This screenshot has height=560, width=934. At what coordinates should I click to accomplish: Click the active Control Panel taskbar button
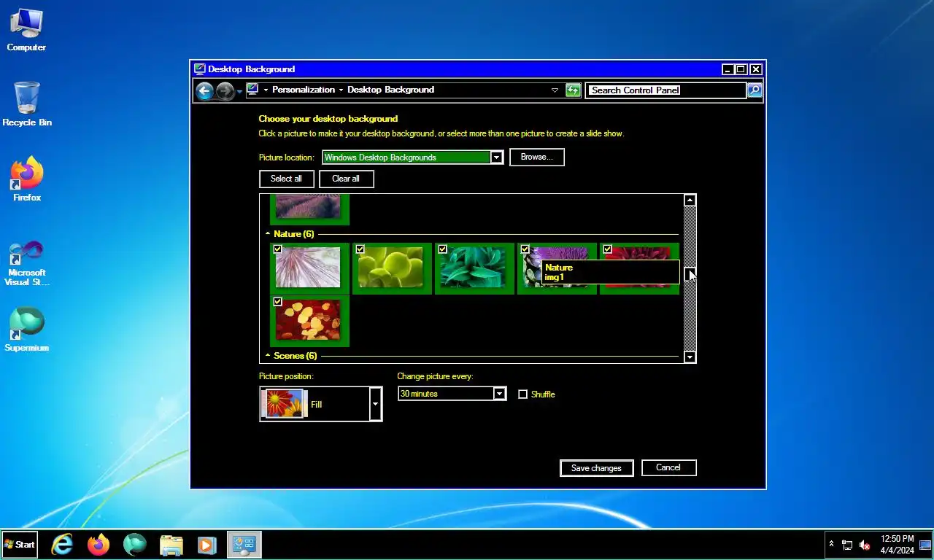click(x=244, y=545)
